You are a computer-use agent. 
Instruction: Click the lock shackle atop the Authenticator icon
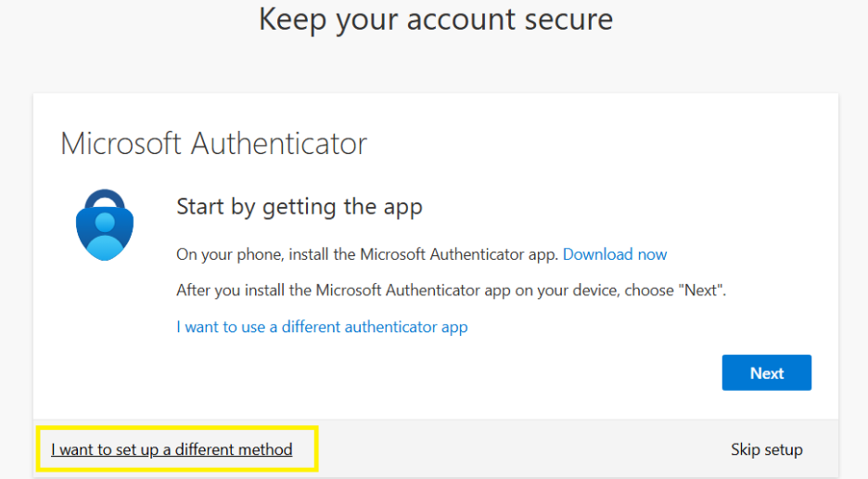[104, 198]
